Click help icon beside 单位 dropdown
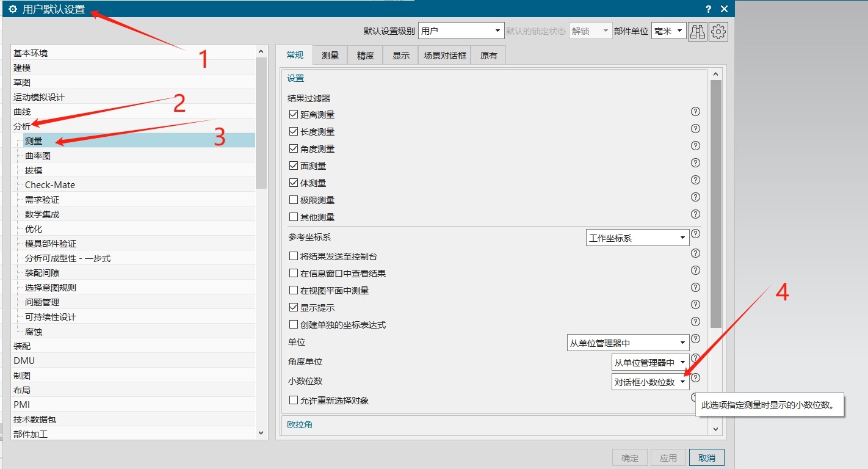Screen dimensions: 868x469 point(695,339)
